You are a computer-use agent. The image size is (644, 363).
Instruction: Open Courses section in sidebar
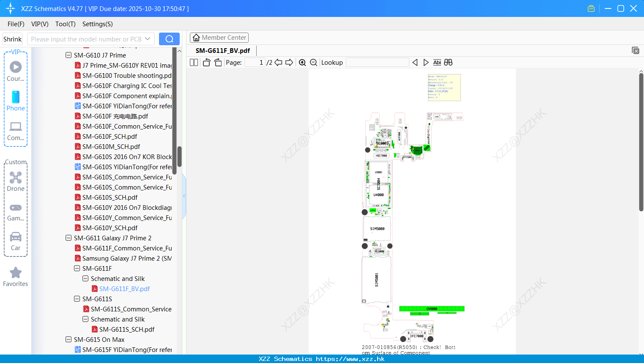point(16,71)
